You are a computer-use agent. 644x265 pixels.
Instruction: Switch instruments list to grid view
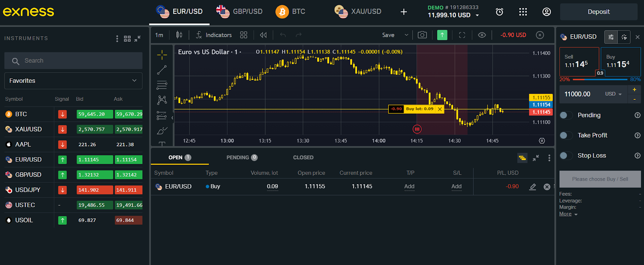pyautogui.click(x=127, y=39)
